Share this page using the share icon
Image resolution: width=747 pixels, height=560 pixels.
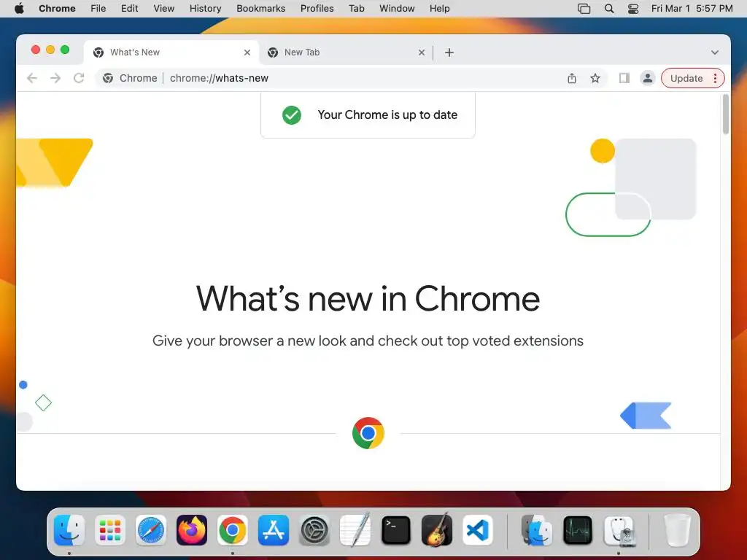pyautogui.click(x=572, y=78)
